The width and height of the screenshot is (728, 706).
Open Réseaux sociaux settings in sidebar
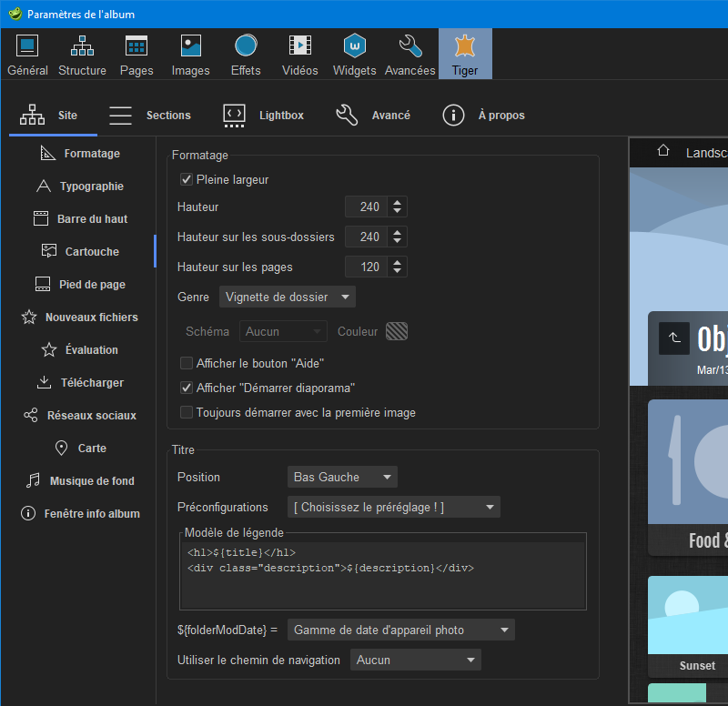click(x=81, y=416)
